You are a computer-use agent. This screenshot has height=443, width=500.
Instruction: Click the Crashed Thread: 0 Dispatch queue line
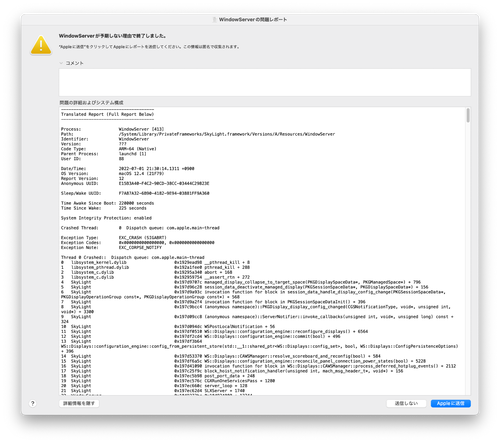[x=140, y=228]
